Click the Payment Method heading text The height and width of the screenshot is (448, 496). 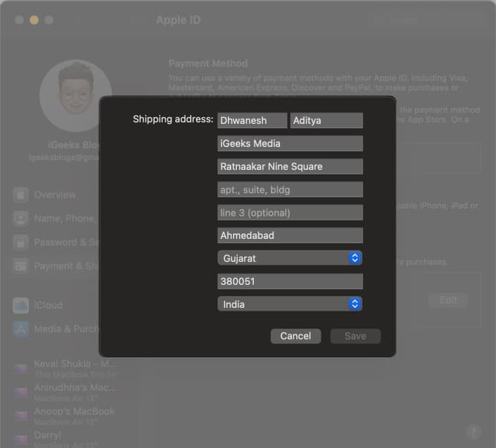click(x=208, y=63)
